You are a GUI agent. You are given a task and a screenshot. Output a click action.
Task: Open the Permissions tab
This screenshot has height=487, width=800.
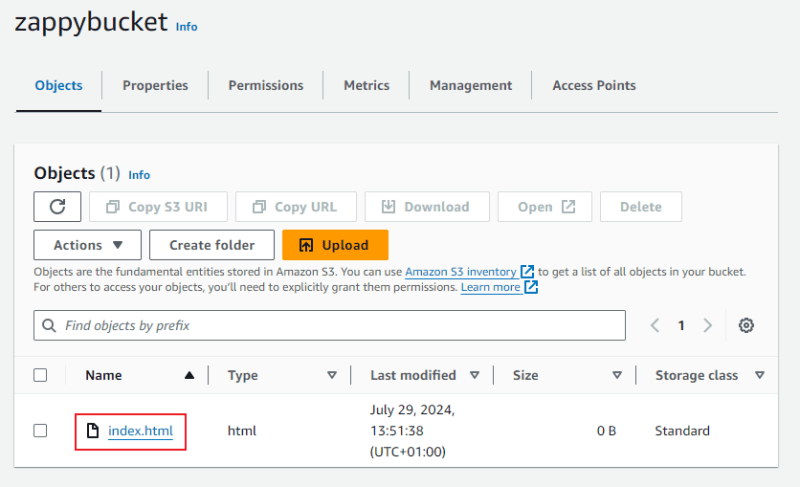(x=266, y=85)
